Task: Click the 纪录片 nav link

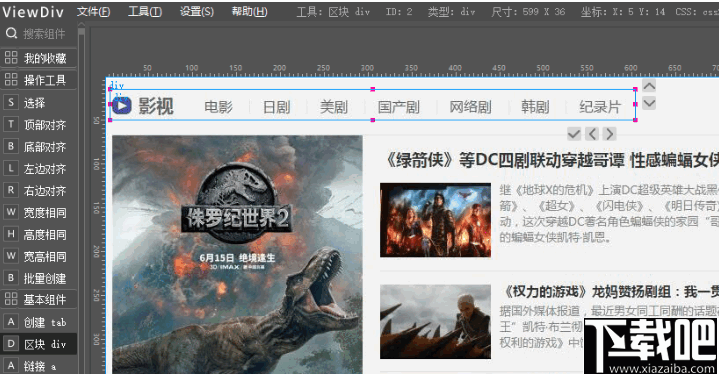Action: pyautogui.click(x=600, y=107)
